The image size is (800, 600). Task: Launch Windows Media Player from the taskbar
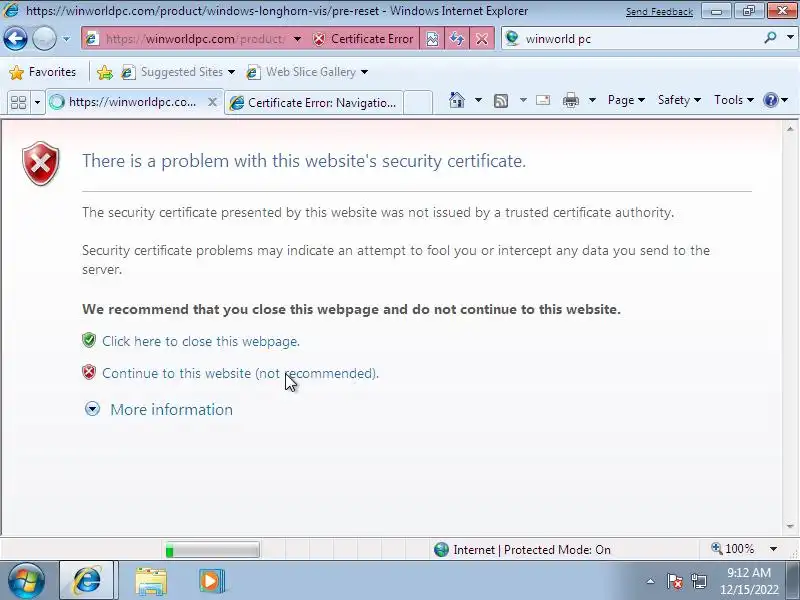tap(211, 581)
